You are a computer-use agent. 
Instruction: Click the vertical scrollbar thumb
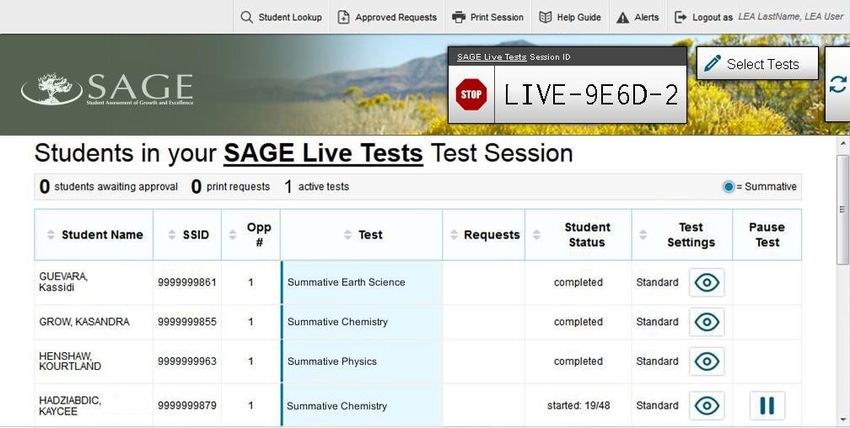point(843,209)
